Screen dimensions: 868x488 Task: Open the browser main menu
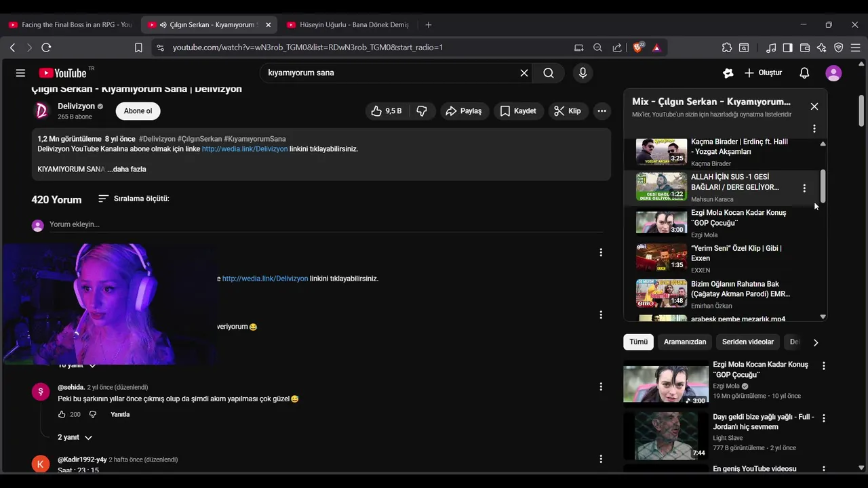[x=856, y=47]
